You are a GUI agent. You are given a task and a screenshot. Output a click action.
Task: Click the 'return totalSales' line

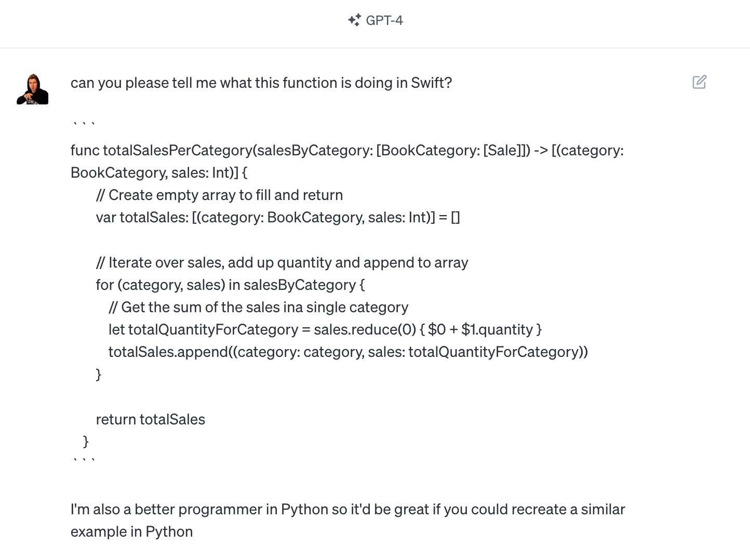click(151, 419)
